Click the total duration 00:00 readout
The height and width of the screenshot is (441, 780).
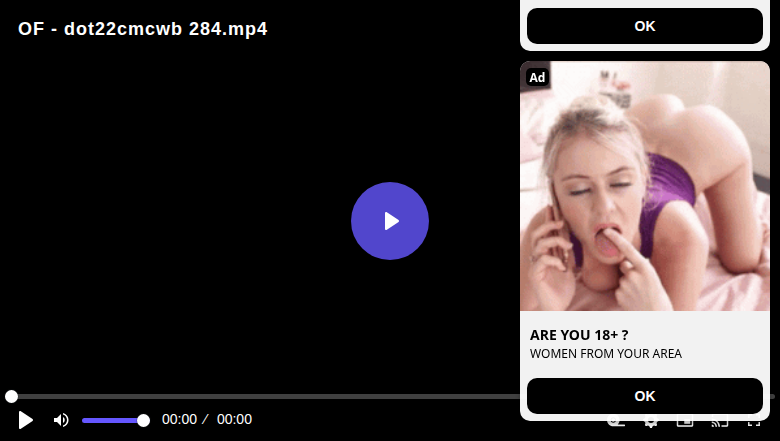pyautogui.click(x=234, y=420)
